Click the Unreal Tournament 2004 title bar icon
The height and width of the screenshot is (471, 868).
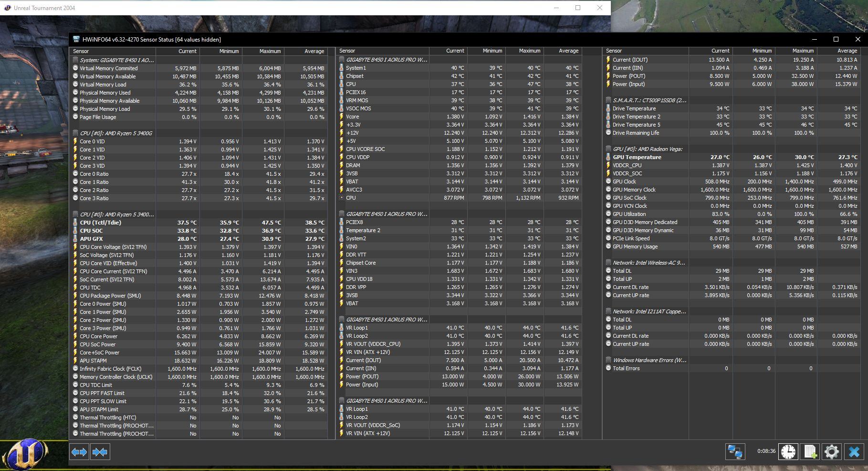pos(8,8)
